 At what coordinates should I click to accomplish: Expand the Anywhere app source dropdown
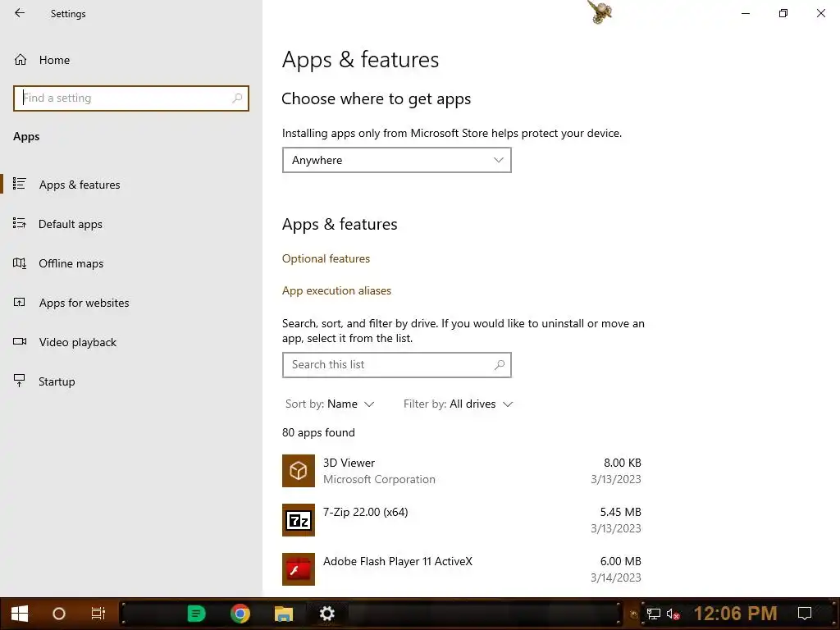pyautogui.click(x=396, y=160)
